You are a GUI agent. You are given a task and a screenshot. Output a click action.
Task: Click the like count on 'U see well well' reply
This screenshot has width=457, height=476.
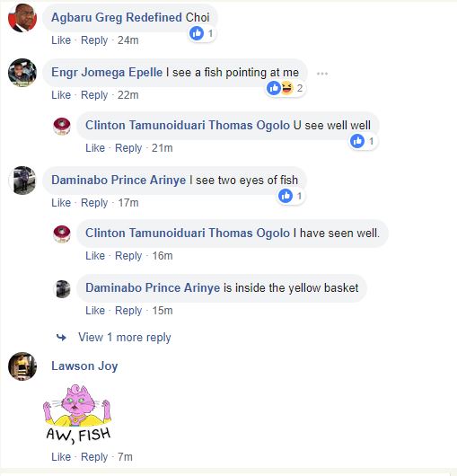pos(363,141)
